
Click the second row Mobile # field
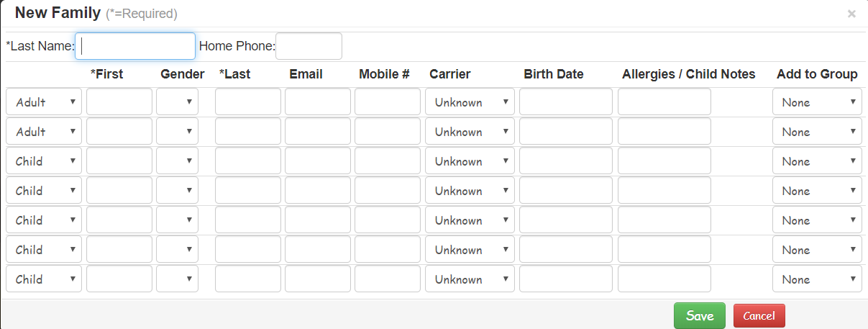point(388,132)
